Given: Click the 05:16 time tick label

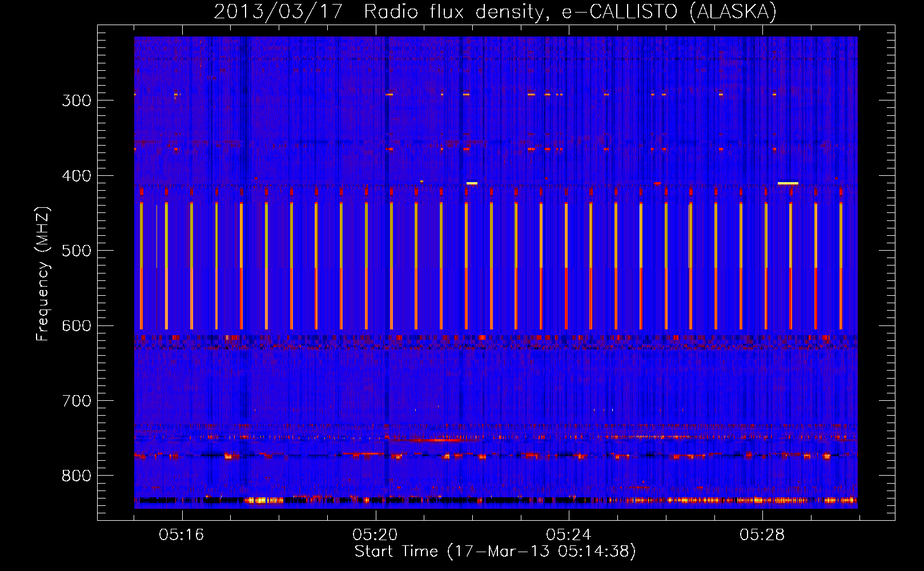Looking at the screenshot, I should point(182,535).
